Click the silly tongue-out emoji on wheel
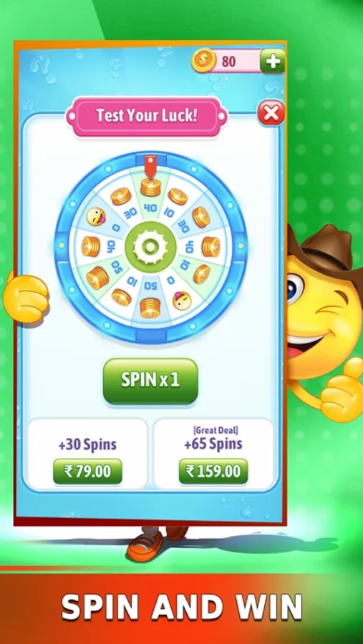This screenshot has width=363, height=644. click(96, 216)
